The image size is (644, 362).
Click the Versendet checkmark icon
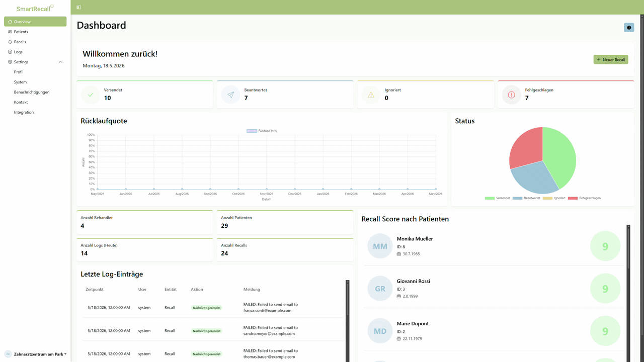coord(91,95)
